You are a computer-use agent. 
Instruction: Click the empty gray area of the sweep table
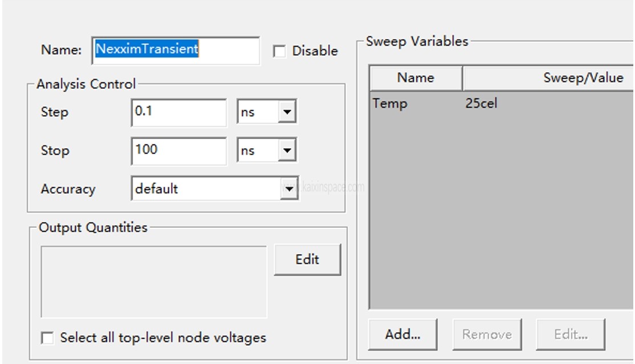pos(502,216)
